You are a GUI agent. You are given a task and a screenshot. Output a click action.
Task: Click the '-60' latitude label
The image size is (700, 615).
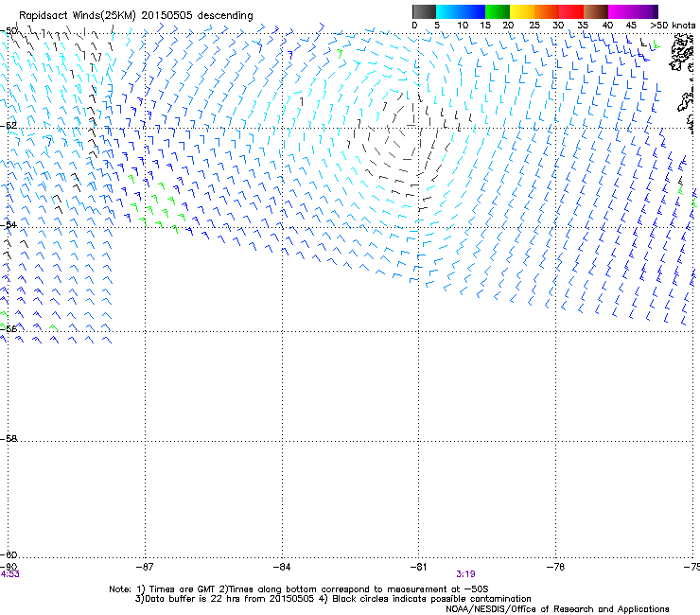pos(9,554)
